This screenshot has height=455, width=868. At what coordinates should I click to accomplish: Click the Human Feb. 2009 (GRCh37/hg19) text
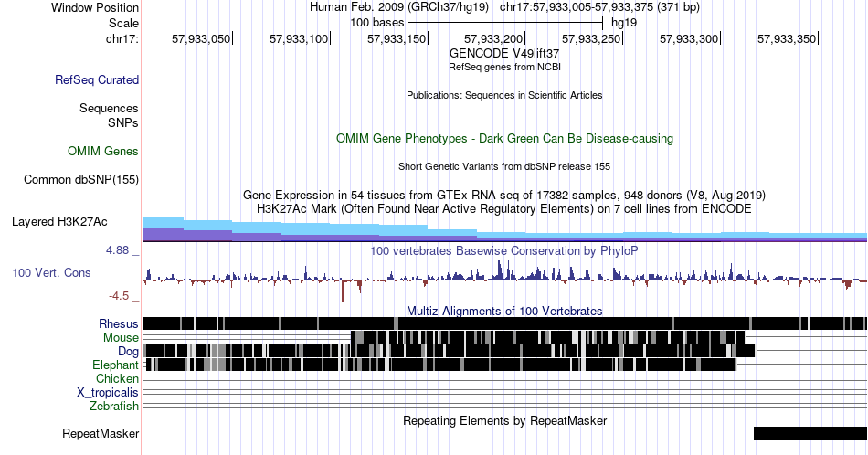click(x=399, y=7)
